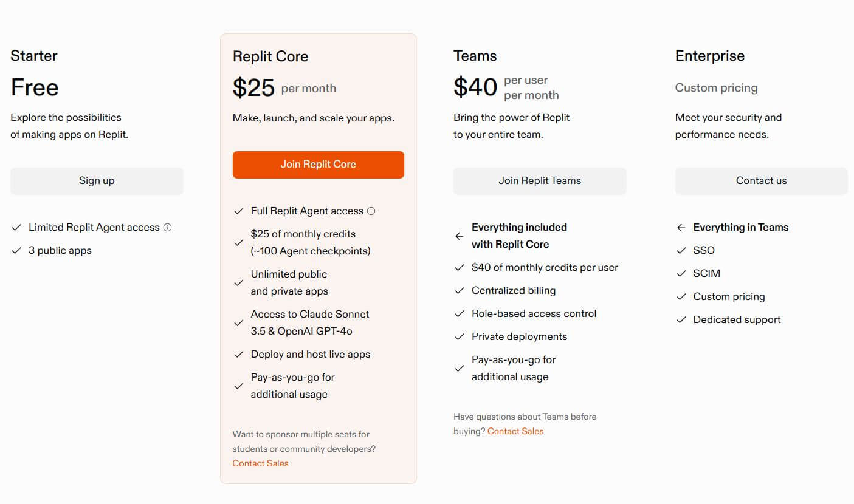Click the checkmark next to SSO

[681, 250]
